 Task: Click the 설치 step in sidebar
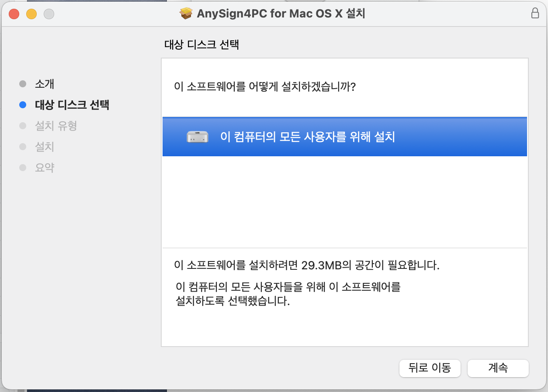point(45,147)
